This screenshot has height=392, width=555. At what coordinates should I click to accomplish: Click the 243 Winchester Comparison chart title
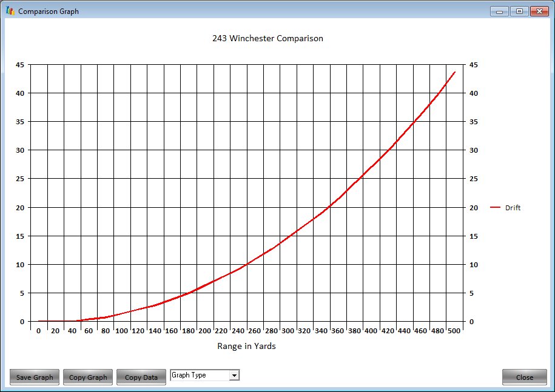point(267,38)
